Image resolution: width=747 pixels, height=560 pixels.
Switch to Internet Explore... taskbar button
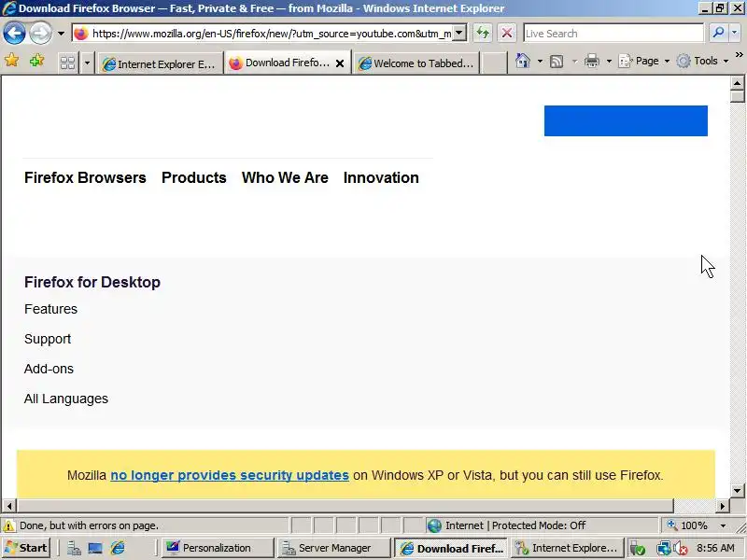coord(568,548)
